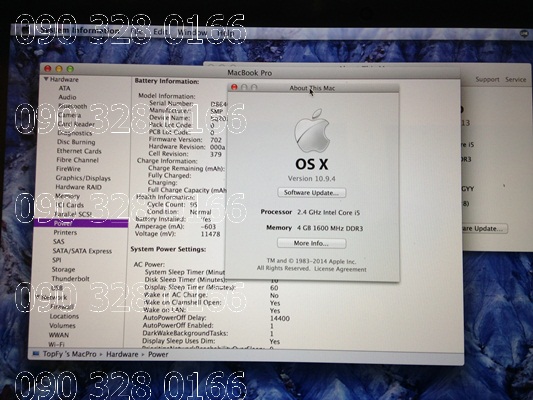
Task: Click the OS X version 10.9.4 text
Action: tap(312, 178)
